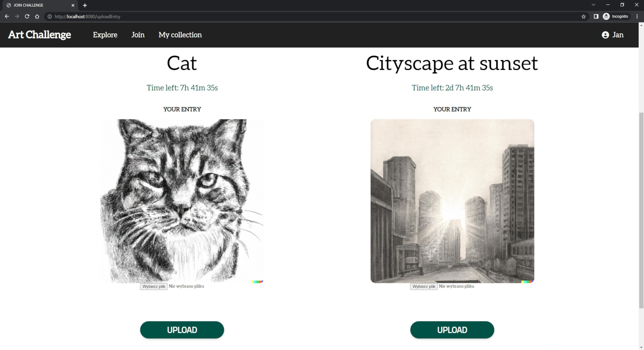Screen dimensions: 644x350
Task: Click the Cat challenge heading
Action: point(182,63)
